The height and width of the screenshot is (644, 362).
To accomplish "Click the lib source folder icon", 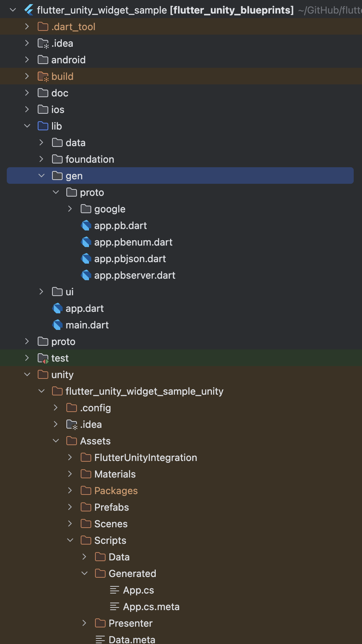I will 43,126.
